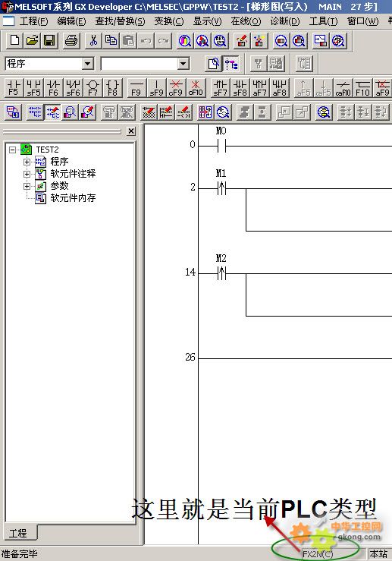Insert the sF8 falling pulse contact
392x561 pixels.
tap(240, 88)
